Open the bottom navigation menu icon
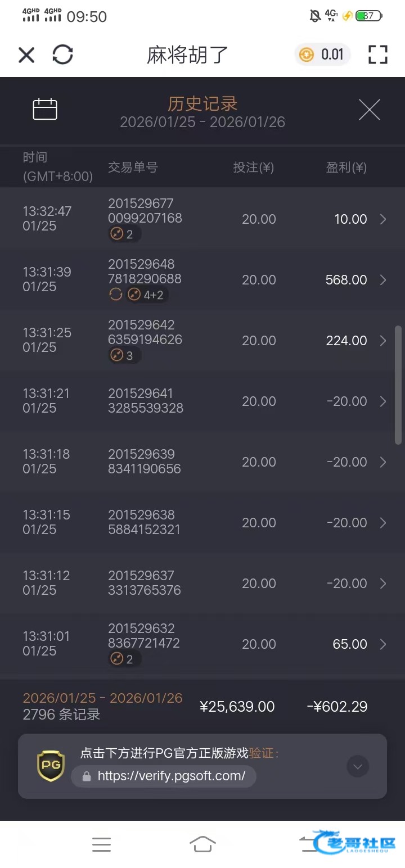 [101, 844]
